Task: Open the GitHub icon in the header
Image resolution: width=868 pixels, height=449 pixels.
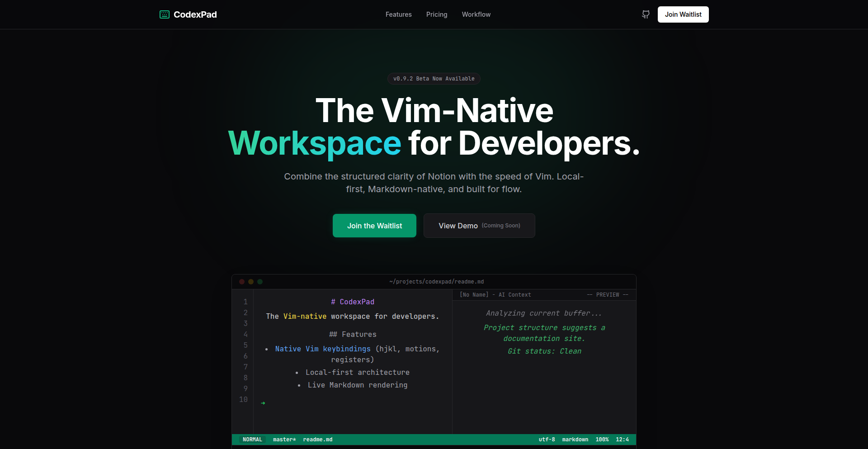Action: coord(645,14)
